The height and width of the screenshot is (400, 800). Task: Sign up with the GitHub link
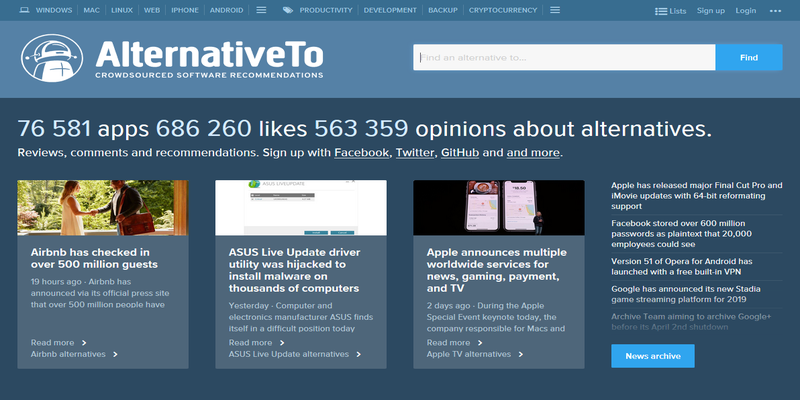tap(460, 153)
